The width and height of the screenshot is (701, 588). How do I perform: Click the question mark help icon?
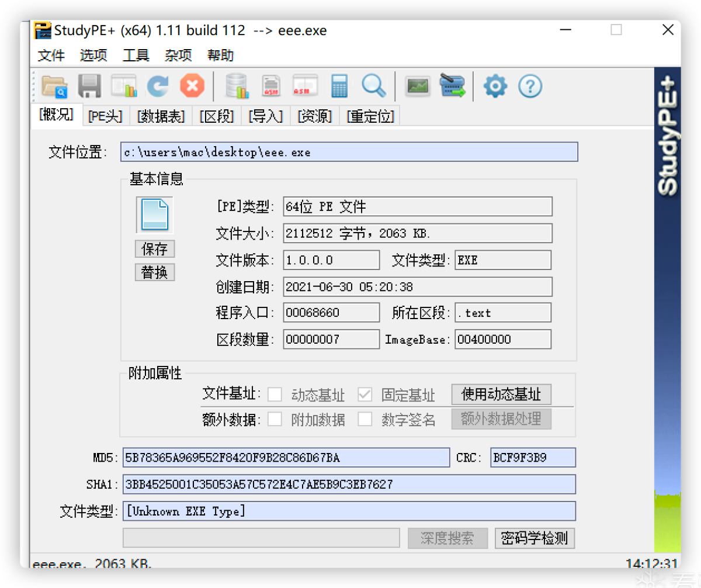coord(530,87)
